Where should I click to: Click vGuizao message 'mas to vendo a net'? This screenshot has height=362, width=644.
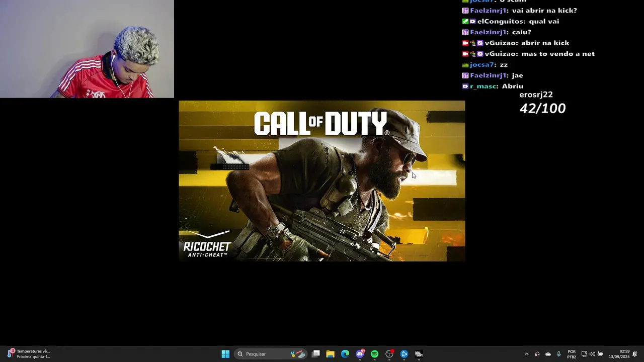[558, 54]
